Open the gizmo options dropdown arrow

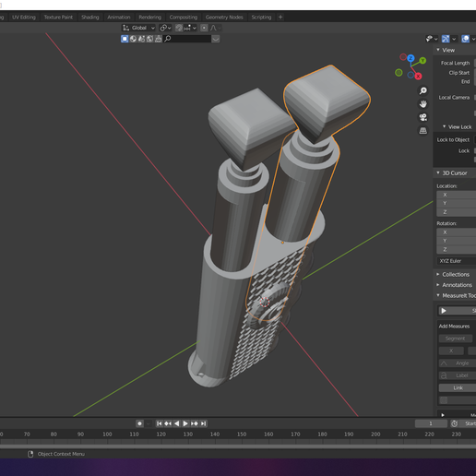tap(454, 39)
